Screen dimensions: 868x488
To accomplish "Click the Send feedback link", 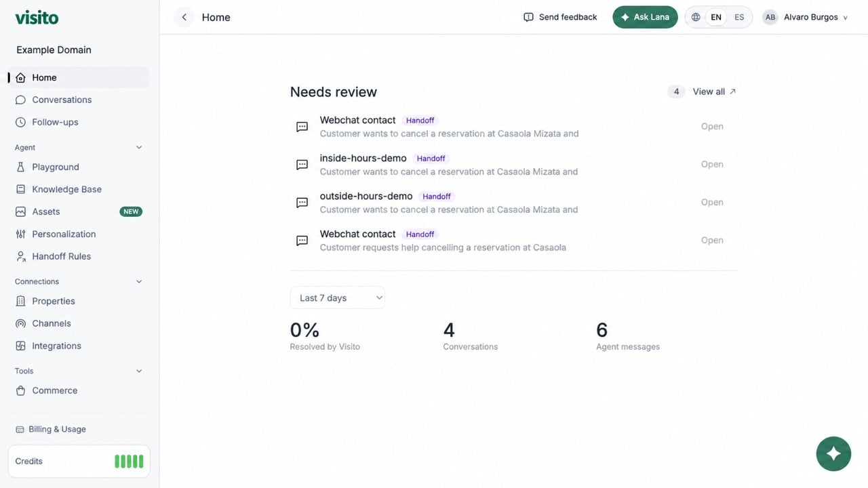I will [560, 17].
